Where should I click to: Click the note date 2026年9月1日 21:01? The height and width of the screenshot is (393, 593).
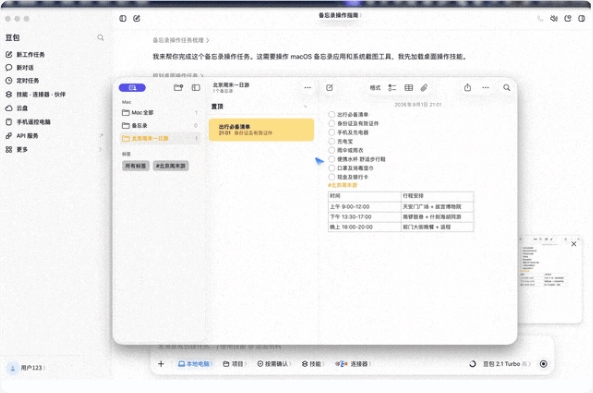coord(418,104)
